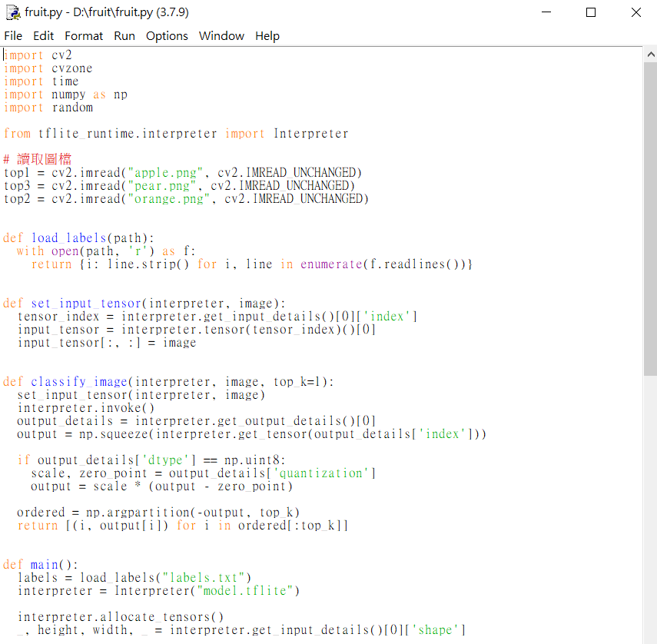Image resolution: width=657 pixels, height=644 pixels.
Task: Click the 'output_details =' assignment line
Action: (196, 420)
